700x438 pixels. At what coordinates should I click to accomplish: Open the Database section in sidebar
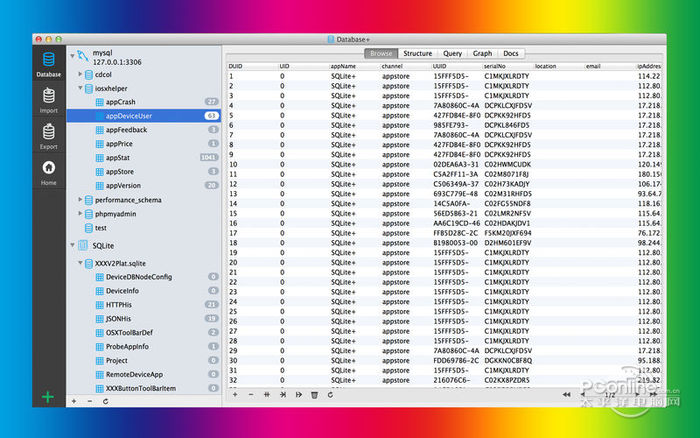(48, 63)
